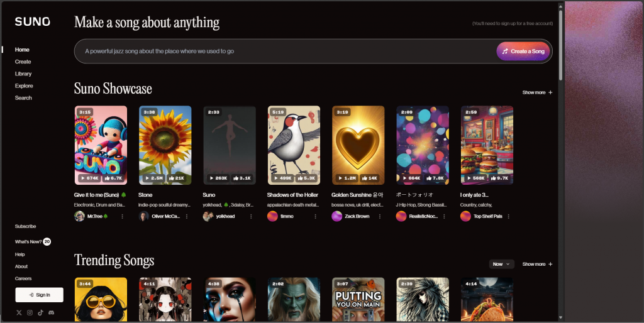Open Create in the sidebar
Screen dimensions: 644x323
[x=23, y=62]
